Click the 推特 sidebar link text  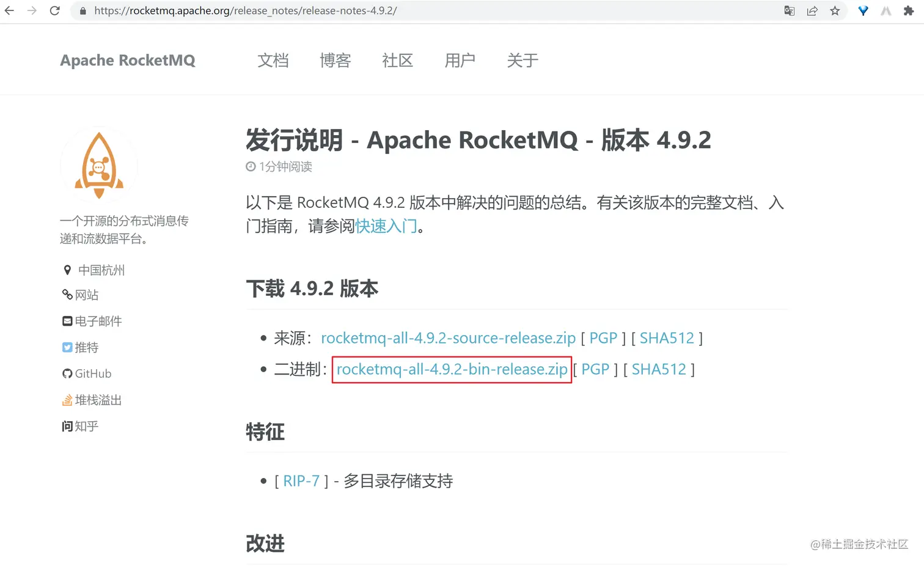click(87, 347)
